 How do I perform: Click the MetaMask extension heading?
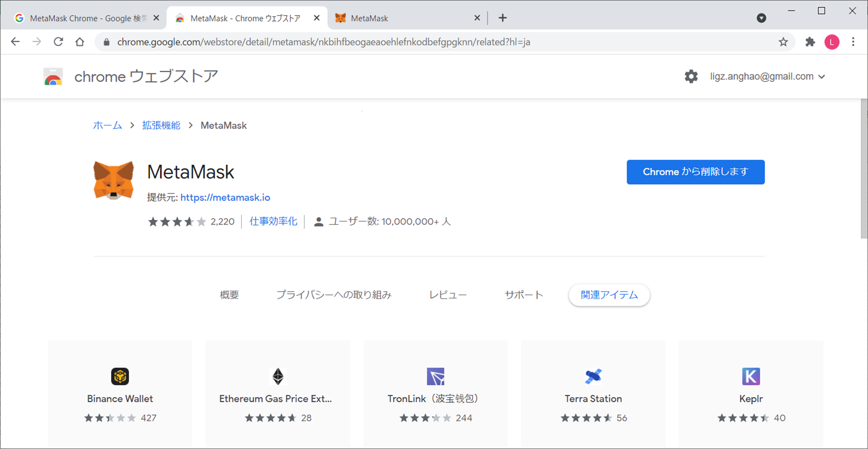click(191, 172)
